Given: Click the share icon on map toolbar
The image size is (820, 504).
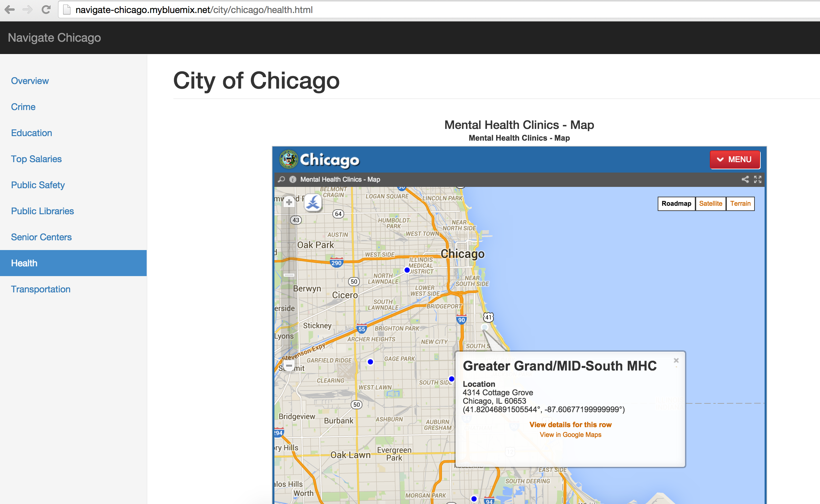Looking at the screenshot, I should coord(745,179).
